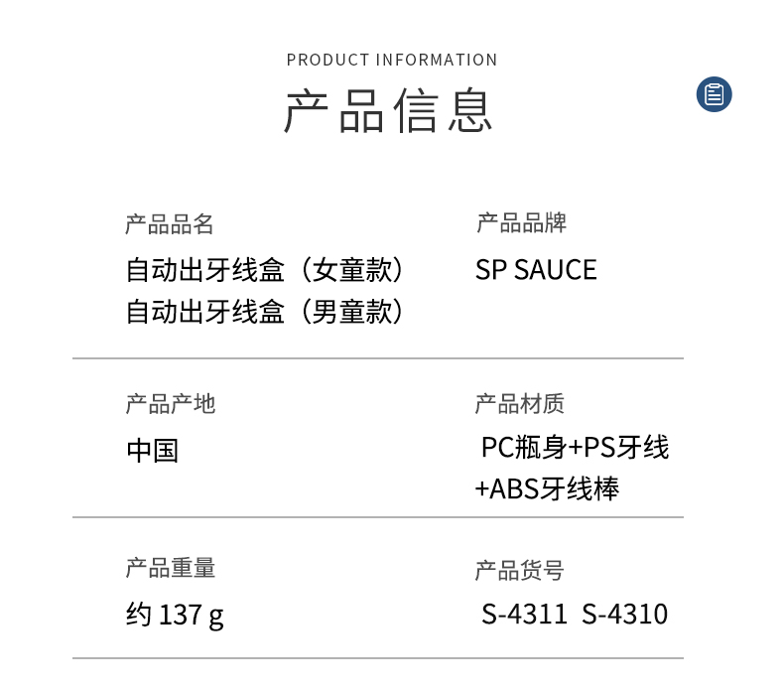Click the 产品信息 main heading

(x=389, y=111)
